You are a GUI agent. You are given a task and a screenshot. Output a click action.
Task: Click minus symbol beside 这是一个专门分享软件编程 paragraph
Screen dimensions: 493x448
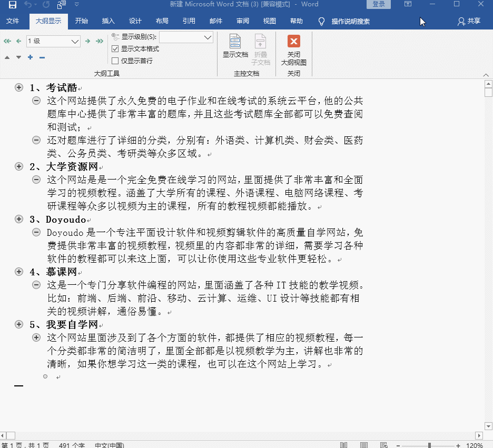click(36, 285)
